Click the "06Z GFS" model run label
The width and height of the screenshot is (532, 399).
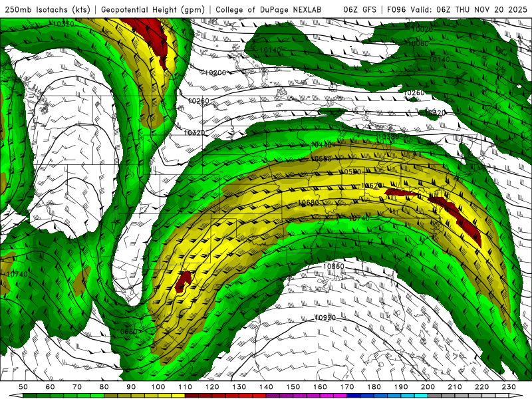click(360, 10)
